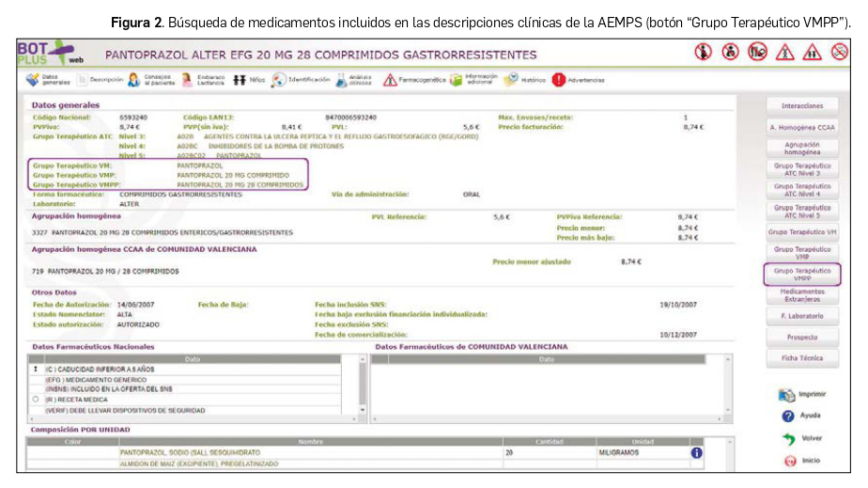The height and width of the screenshot is (488, 868).
Task: Click Medicamentos Extranjeros button
Action: [801, 295]
